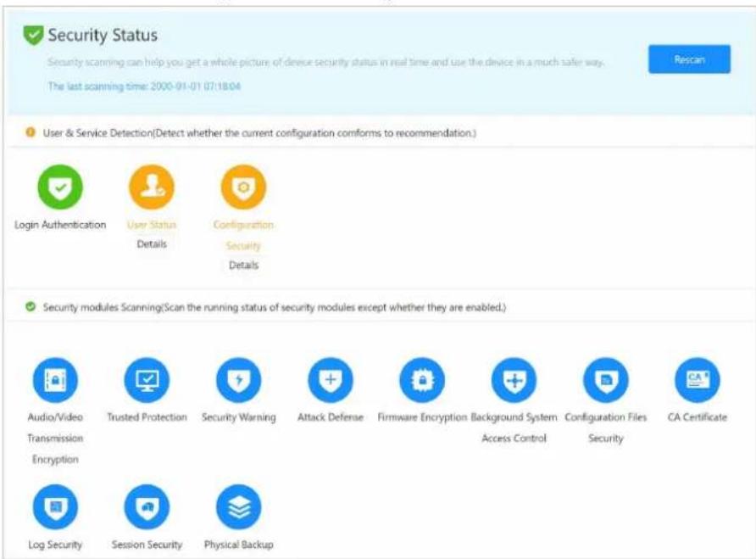
Task: Click the green Security Status shield icon
Action: [x=33, y=36]
